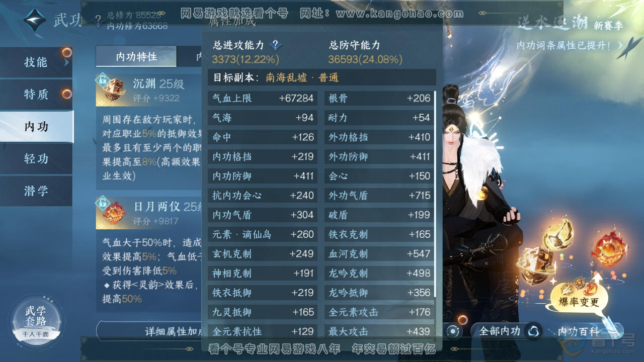Click the arrow next to 内功词条属性已提升
Image resolution: width=644 pixels, height=362 pixels.
point(620,45)
